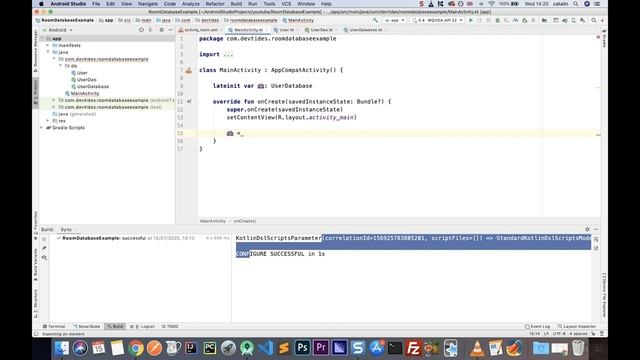Viewport: 640px width, 360px height.
Task: Toggle the Device File Explorer side tab
Action: click(604, 295)
